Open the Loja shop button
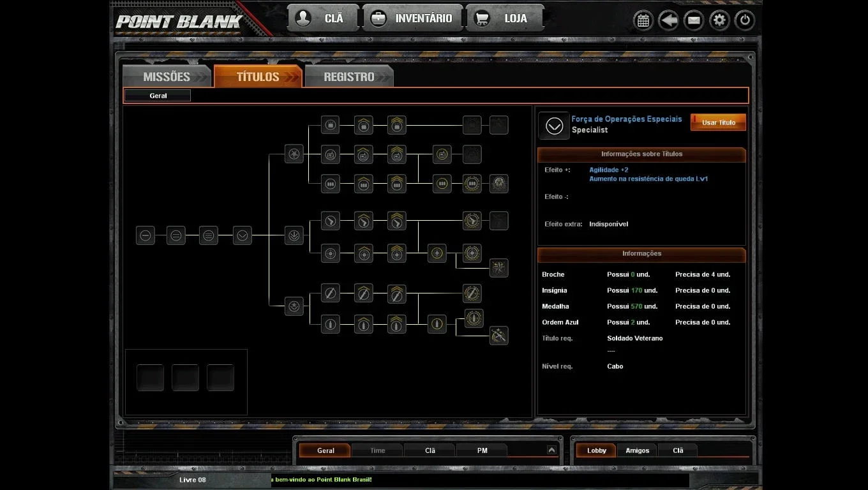 505,19
